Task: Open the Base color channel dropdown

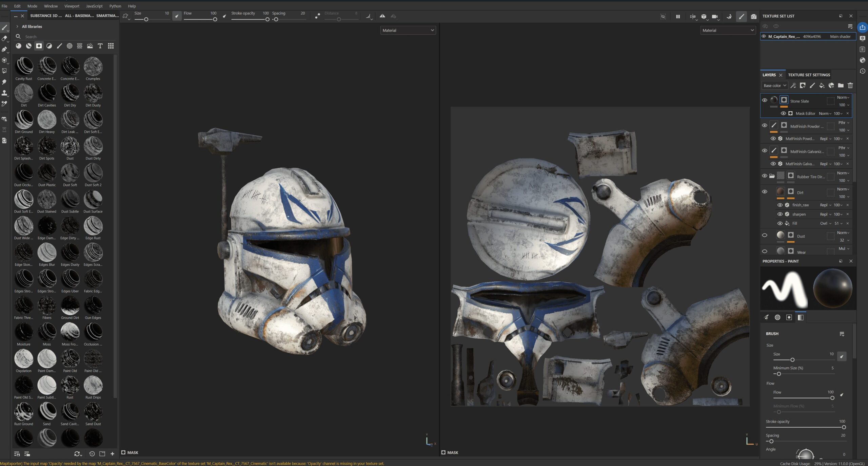Action: (774, 86)
